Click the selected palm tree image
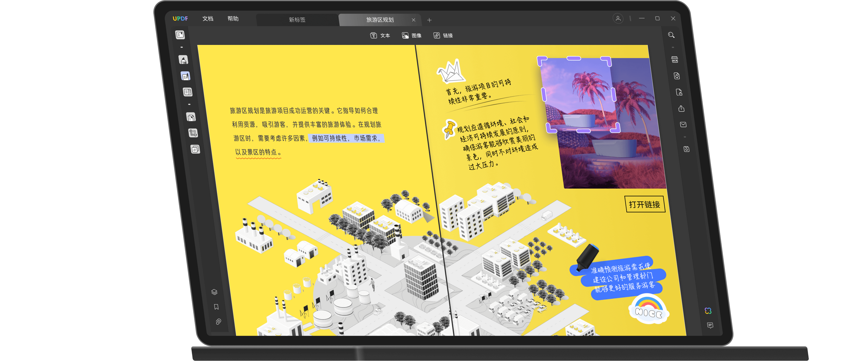Viewport: 868px width, 361px height. click(x=579, y=95)
